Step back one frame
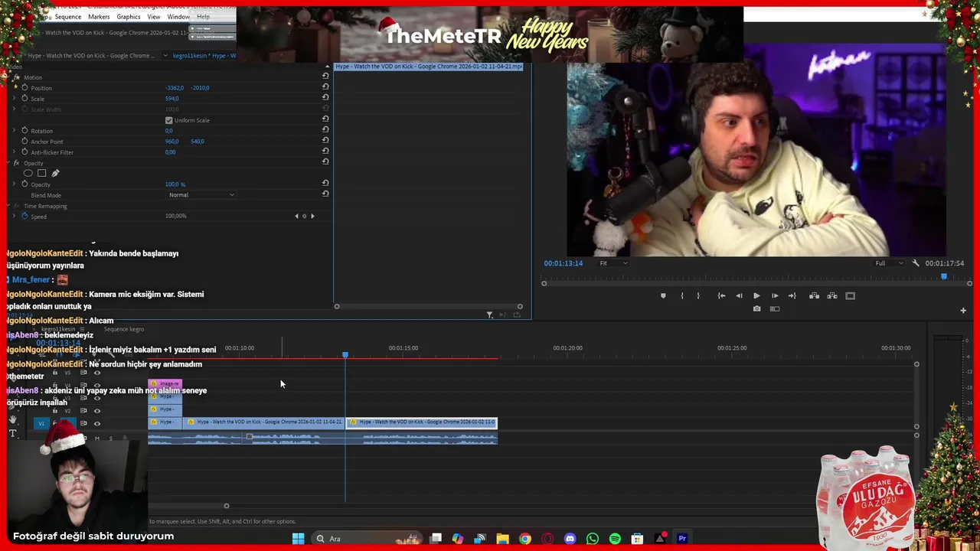Screen dimensions: 980x551 739,296
